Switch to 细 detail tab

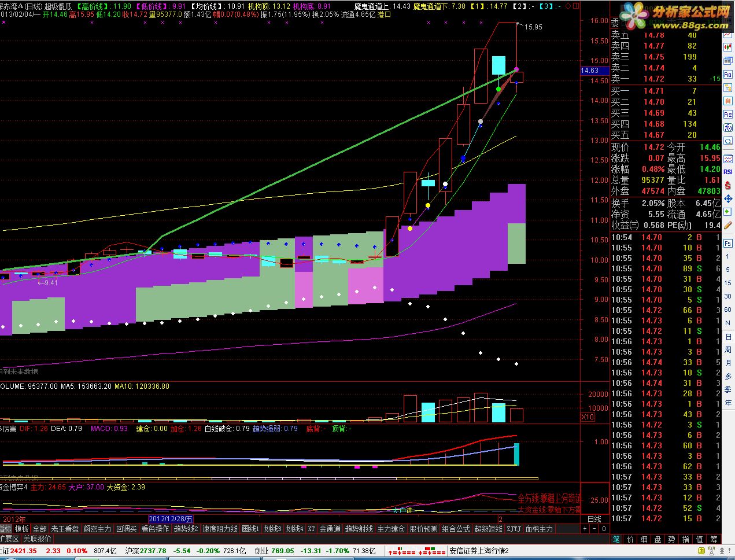[644, 539]
